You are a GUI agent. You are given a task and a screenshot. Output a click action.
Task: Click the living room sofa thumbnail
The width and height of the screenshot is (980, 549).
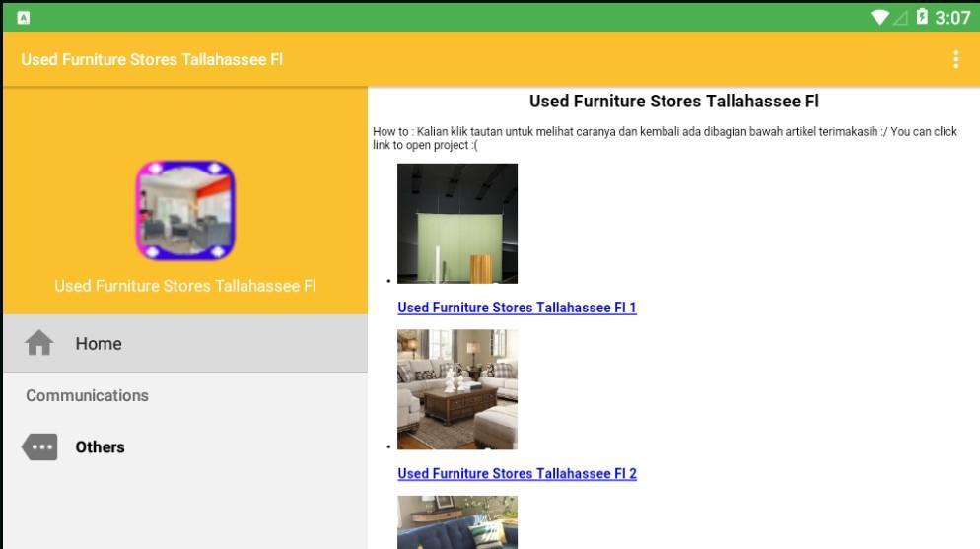[x=457, y=389]
